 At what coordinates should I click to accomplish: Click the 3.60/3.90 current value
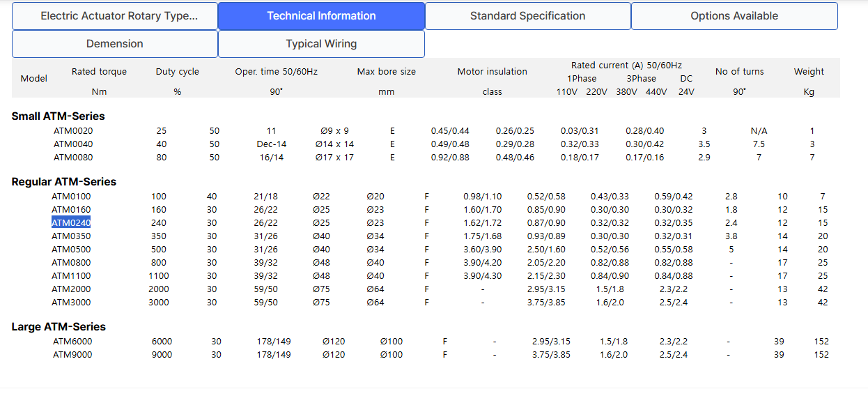pos(482,250)
